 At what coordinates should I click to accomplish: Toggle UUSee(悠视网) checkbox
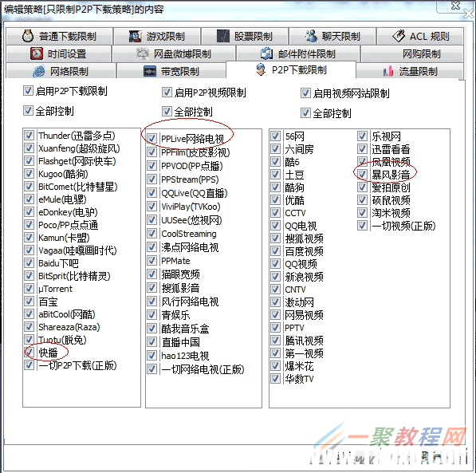[x=151, y=220]
